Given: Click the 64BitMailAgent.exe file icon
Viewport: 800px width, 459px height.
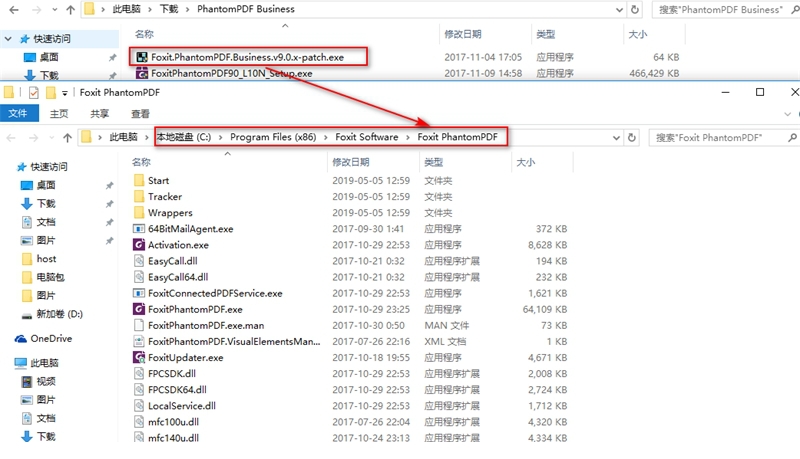Looking at the screenshot, I should (139, 228).
